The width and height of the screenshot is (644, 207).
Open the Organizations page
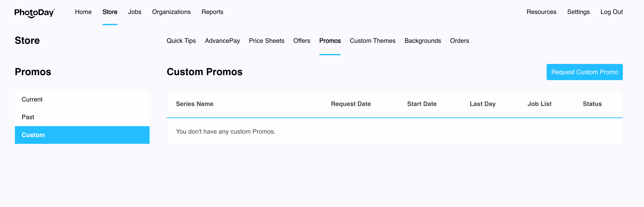pyautogui.click(x=171, y=12)
